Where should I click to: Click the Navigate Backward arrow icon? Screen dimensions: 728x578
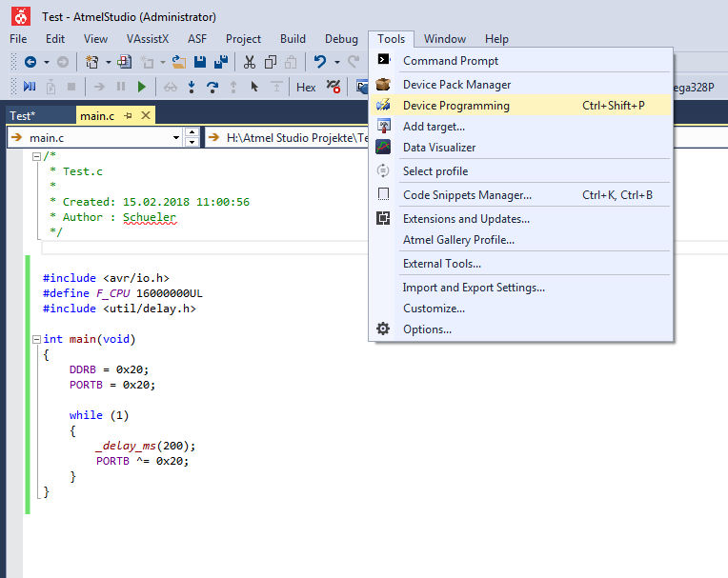[30, 62]
